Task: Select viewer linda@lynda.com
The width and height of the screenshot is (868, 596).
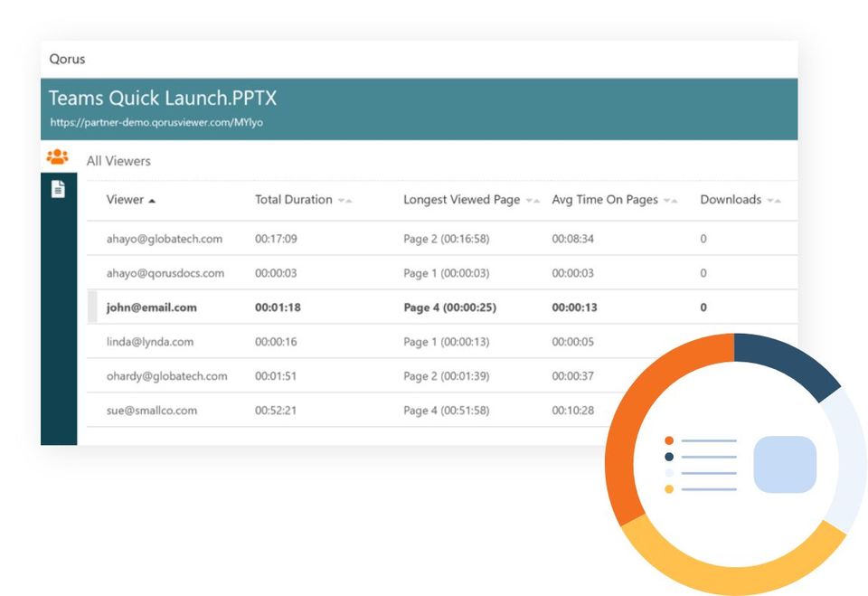Action: 150,342
